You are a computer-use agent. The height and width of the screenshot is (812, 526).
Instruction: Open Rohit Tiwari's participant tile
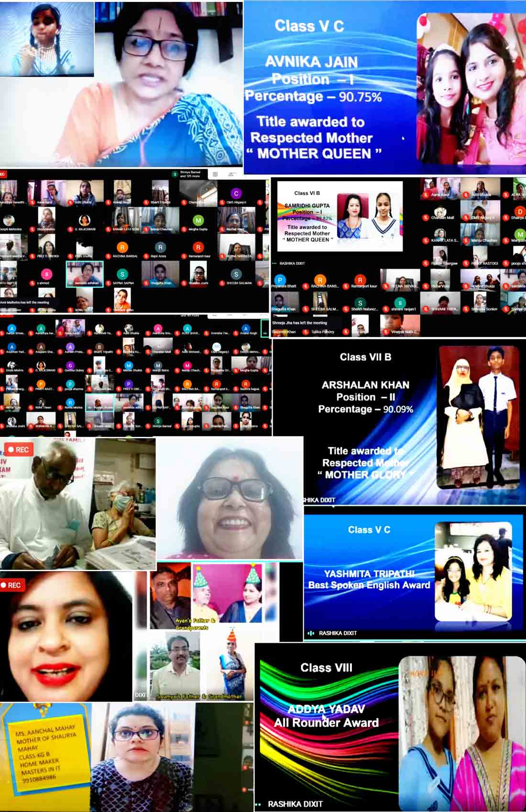coord(41,402)
